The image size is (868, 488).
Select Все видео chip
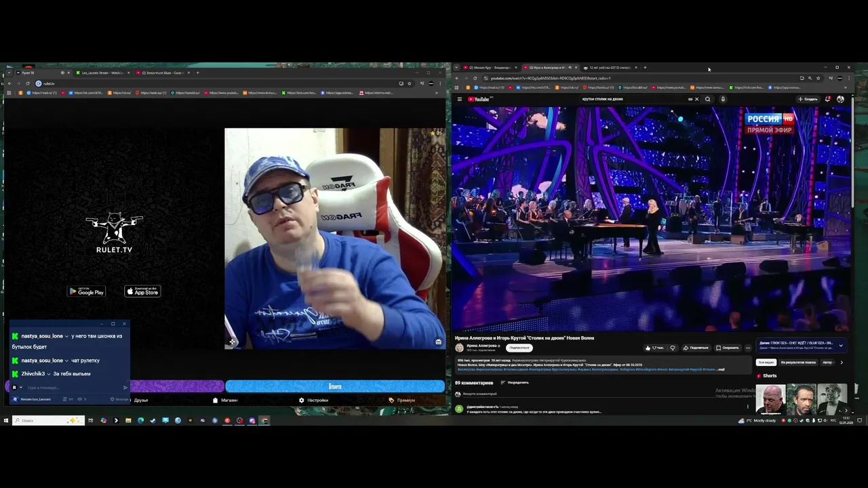766,362
